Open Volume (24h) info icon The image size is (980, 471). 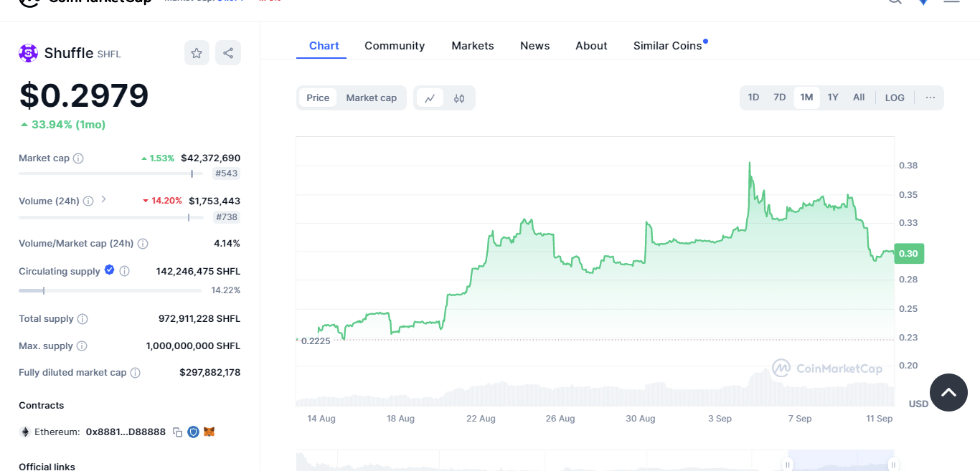88,201
